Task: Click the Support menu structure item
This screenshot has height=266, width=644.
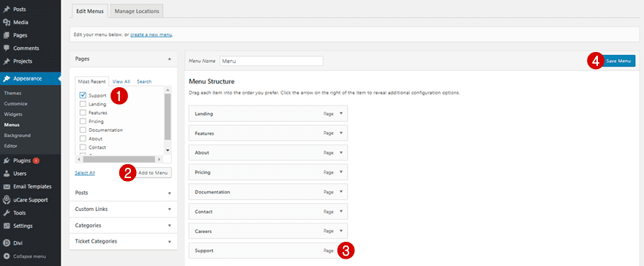Action: click(268, 251)
